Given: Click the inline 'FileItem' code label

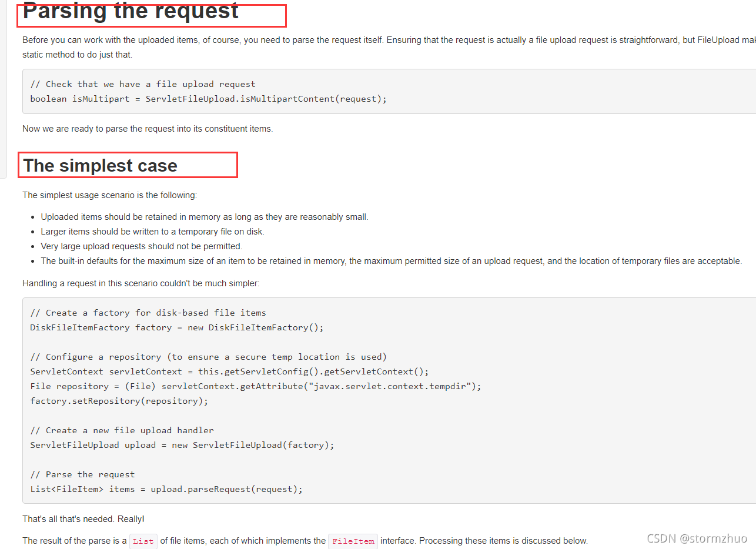Looking at the screenshot, I should (x=353, y=541).
